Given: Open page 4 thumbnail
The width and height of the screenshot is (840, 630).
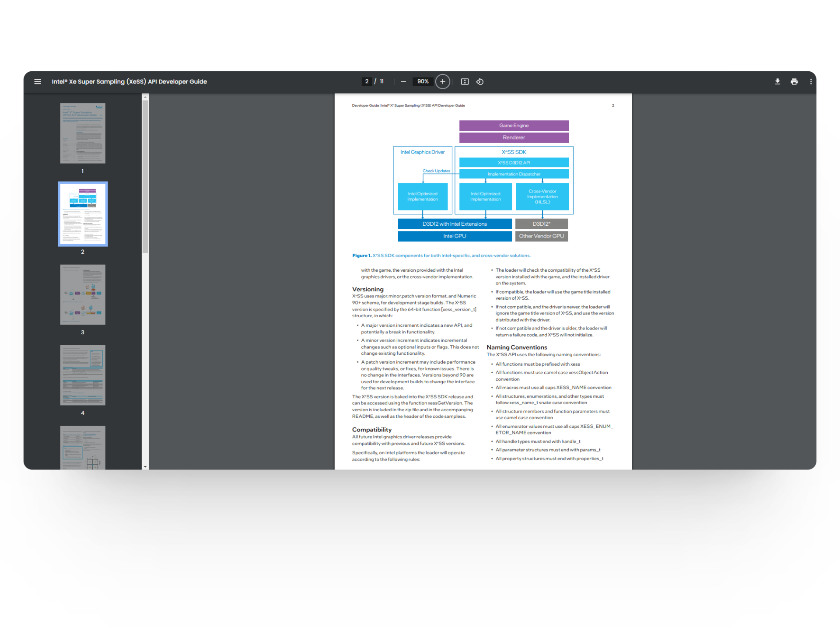Looking at the screenshot, I should click(x=83, y=375).
